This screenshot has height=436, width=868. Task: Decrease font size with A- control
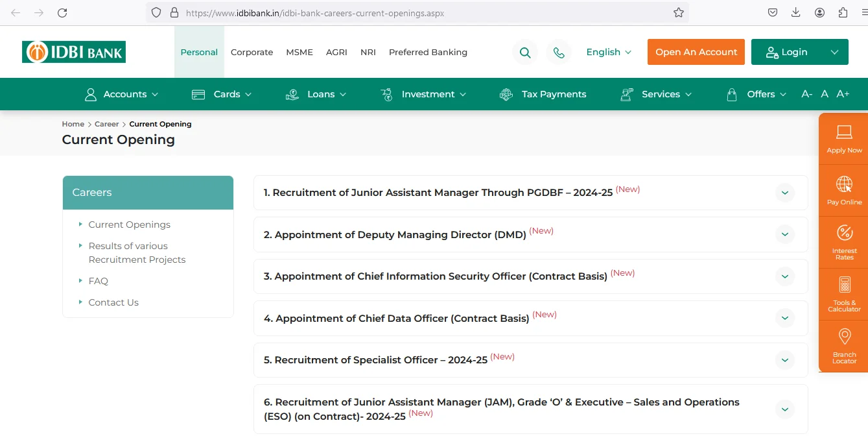pyautogui.click(x=807, y=94)
